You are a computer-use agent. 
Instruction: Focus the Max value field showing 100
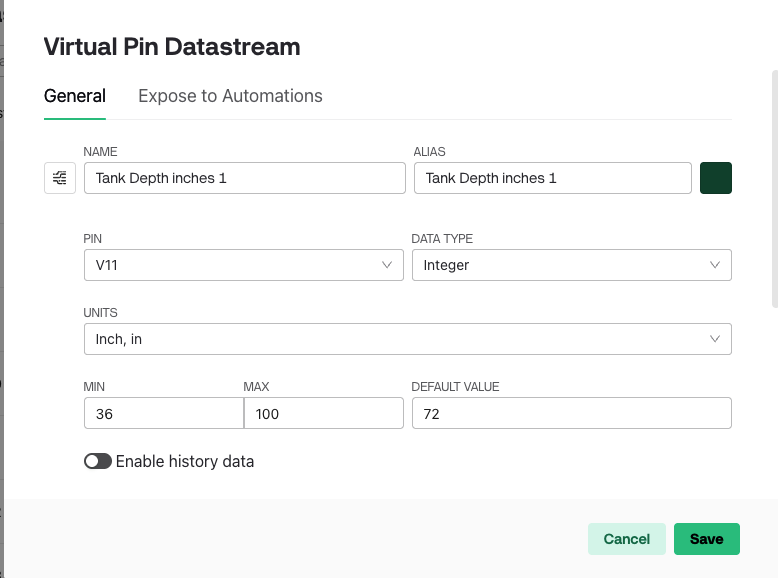point(323,413)
